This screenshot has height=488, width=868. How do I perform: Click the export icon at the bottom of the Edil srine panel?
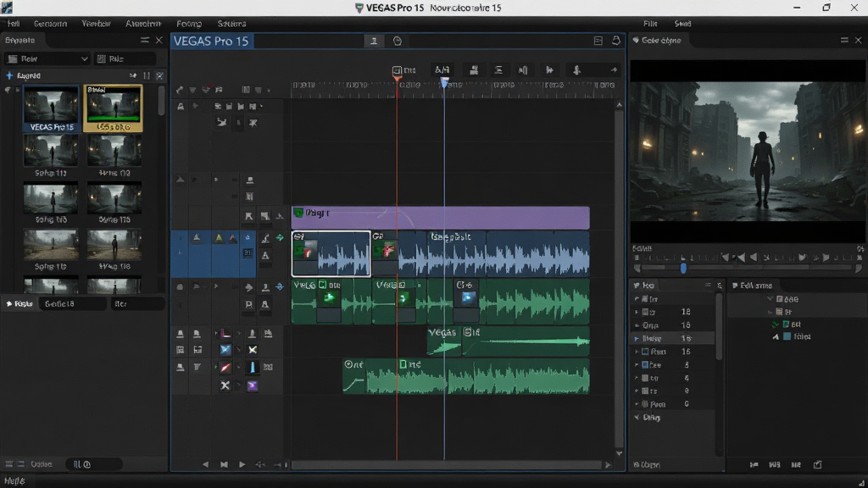click(818, 465)
